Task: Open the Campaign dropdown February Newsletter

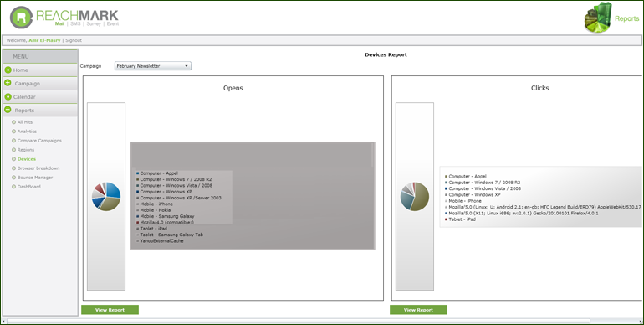Action: point(153,66)
